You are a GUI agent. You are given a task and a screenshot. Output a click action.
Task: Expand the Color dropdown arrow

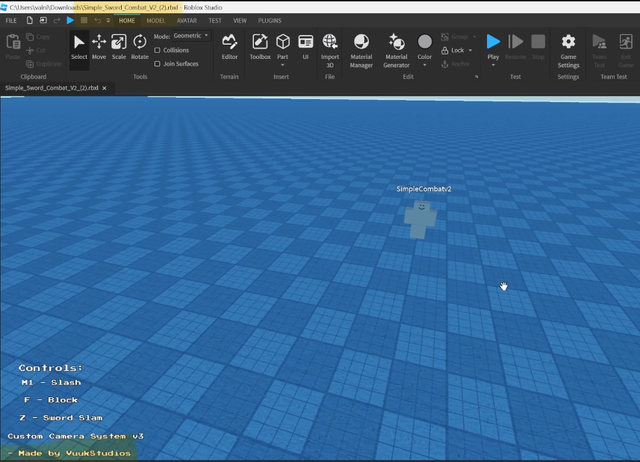tap(424, 65)
